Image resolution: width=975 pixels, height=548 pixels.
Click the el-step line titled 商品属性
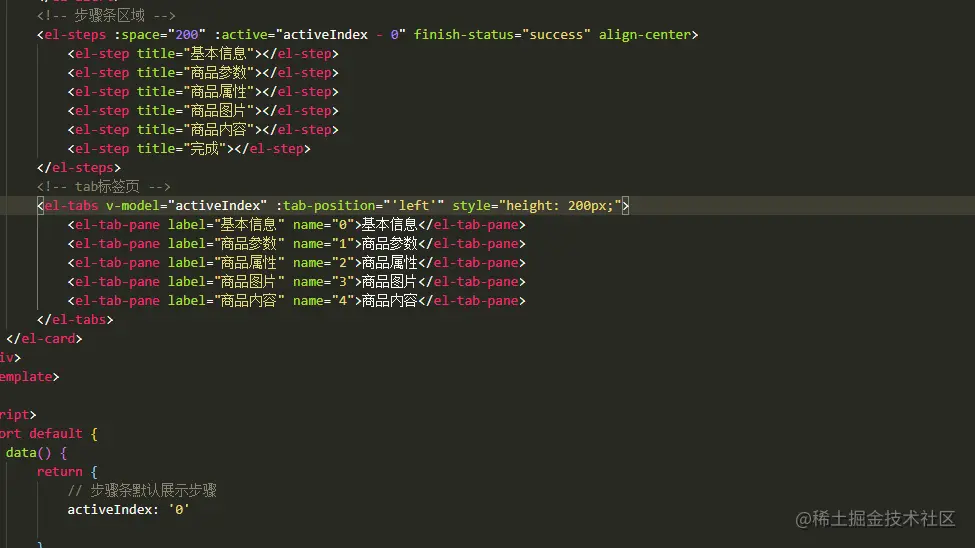203,92
